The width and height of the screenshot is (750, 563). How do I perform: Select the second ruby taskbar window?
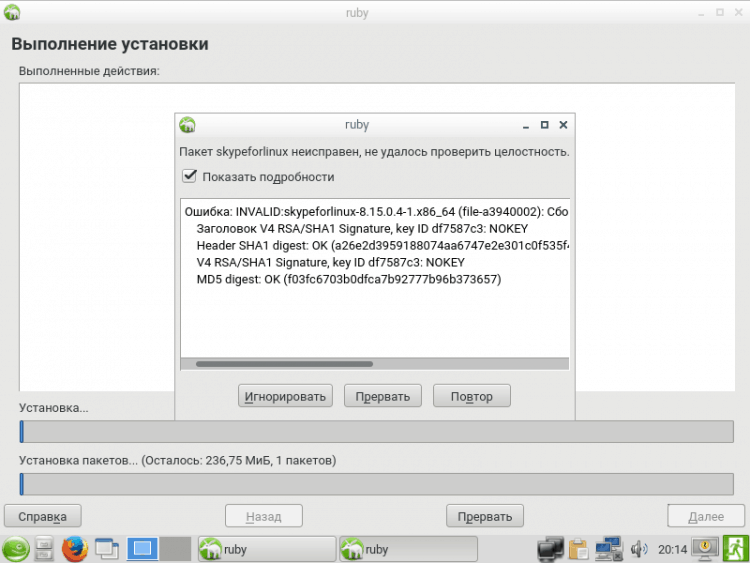(405, 549)
